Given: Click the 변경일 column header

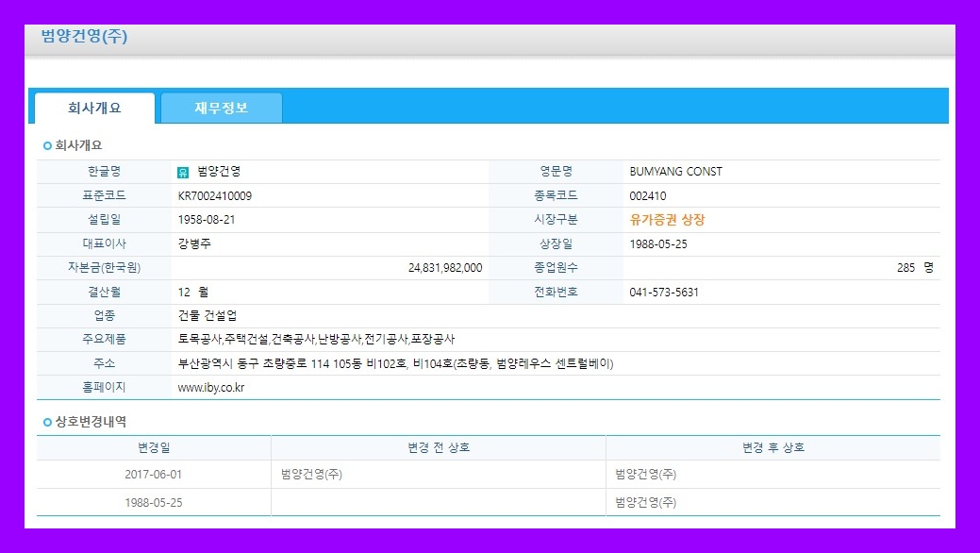Looking at the screenshot, I should 154,448.
